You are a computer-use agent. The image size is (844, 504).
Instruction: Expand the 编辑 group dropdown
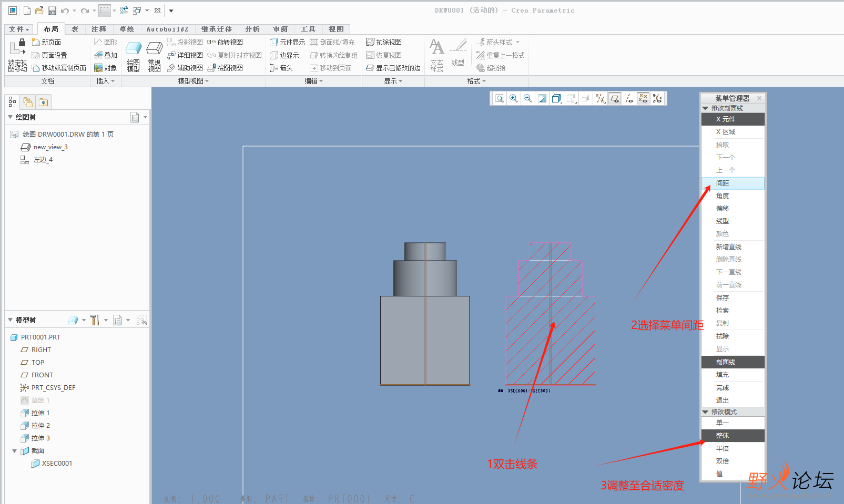pyautogui.click(x=314, y=81)
